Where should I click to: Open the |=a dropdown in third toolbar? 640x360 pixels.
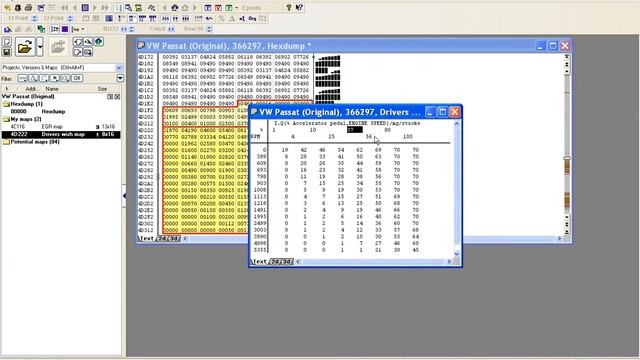coord(78,29)
